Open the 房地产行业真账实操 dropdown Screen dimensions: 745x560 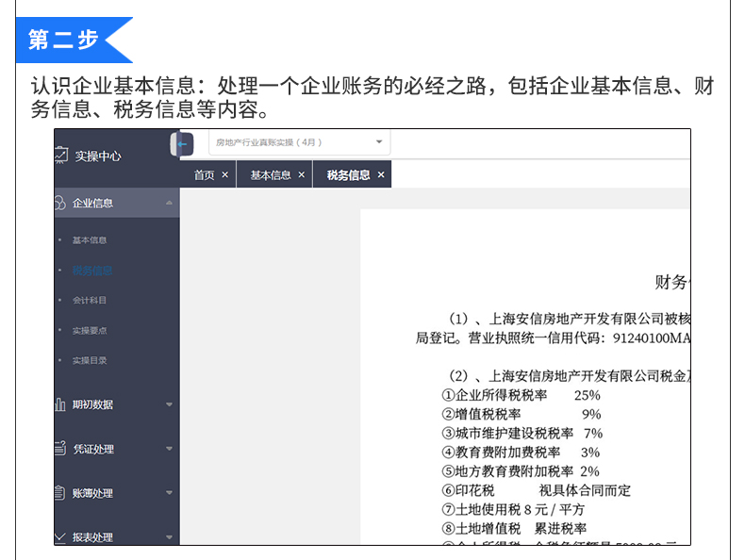click(x=299, y=142)
